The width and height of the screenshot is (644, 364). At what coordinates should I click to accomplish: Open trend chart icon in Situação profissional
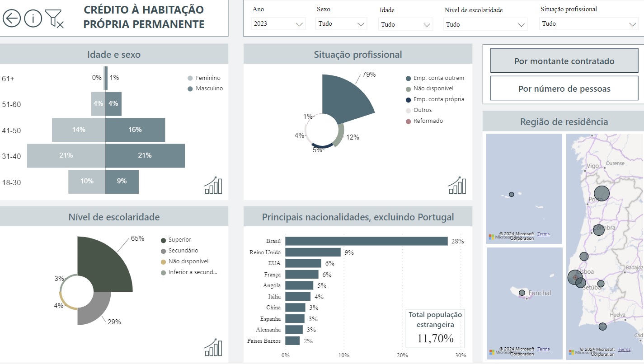point(457,185)
